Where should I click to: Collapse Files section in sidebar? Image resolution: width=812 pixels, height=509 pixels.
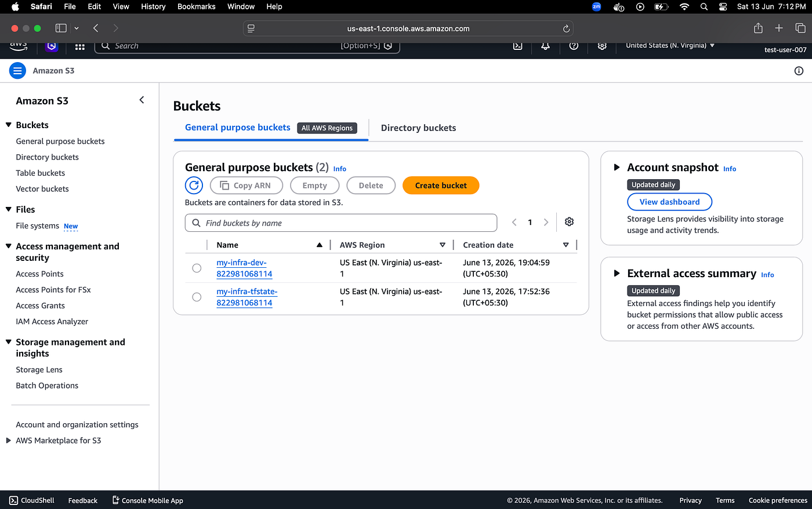(x=9, y=209)
